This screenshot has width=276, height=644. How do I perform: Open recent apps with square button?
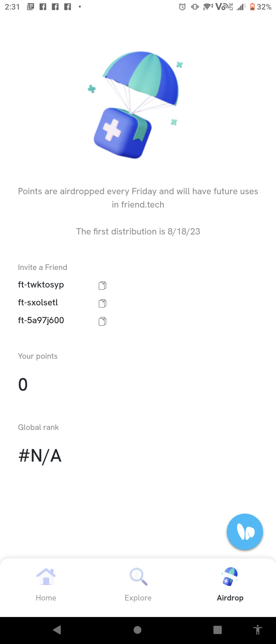(217, 630)
